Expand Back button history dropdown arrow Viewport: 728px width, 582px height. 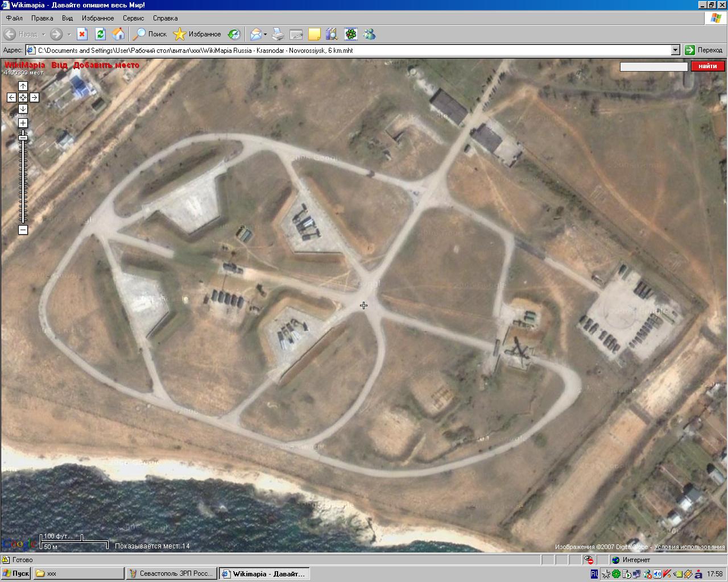click(x=43, y=34)
